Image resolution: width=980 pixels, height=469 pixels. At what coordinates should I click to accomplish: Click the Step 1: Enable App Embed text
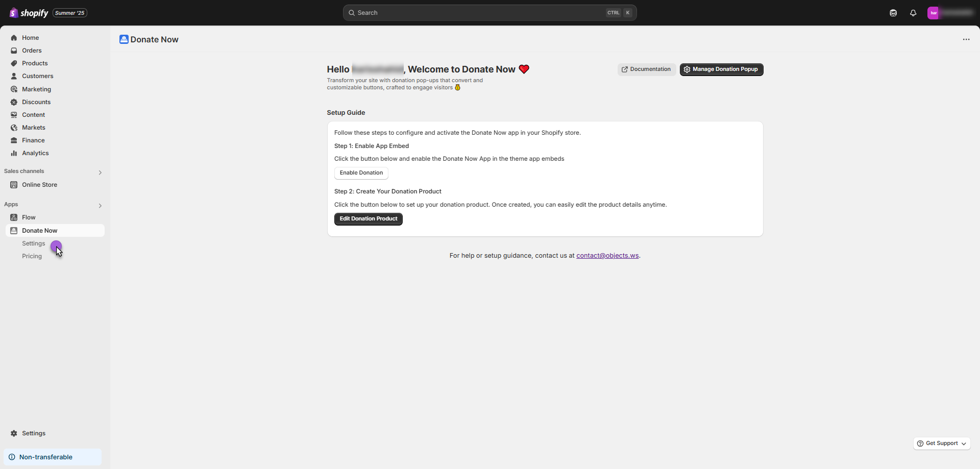pos(372,146)
